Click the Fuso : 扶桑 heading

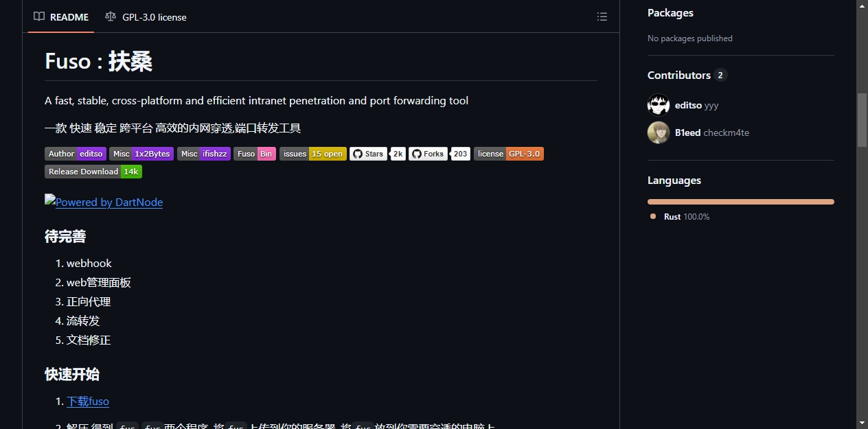(99, 61)
